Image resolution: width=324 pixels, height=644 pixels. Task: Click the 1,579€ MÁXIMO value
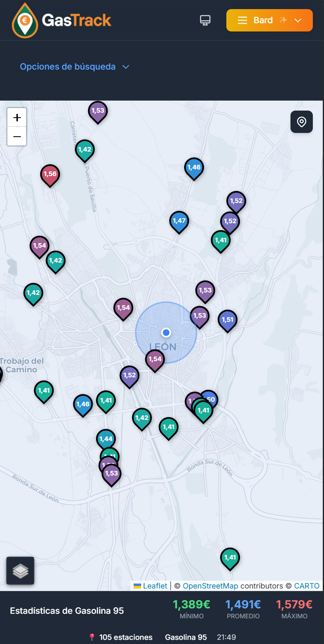(x=294, y=605)
